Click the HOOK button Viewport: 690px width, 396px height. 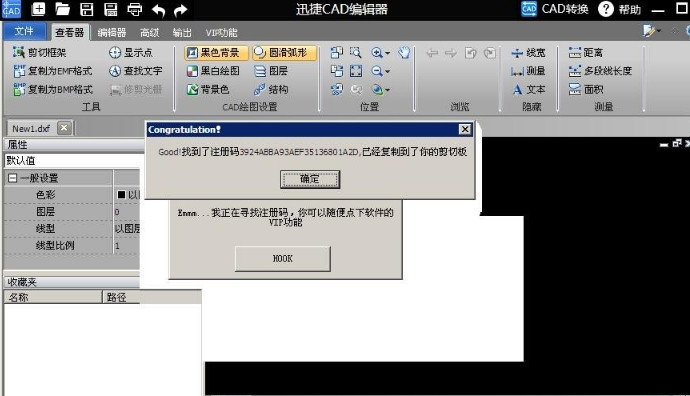coord(283,259)
